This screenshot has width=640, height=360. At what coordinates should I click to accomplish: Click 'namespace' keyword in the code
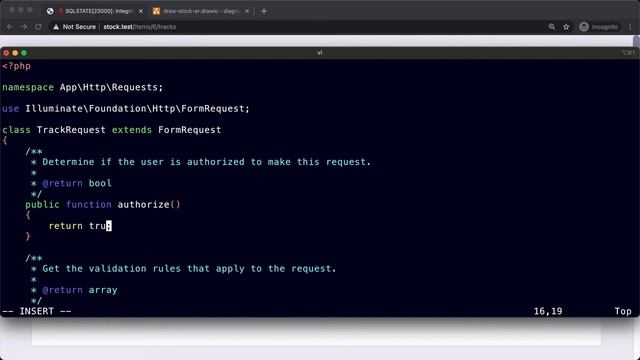(x=28, y=87)
